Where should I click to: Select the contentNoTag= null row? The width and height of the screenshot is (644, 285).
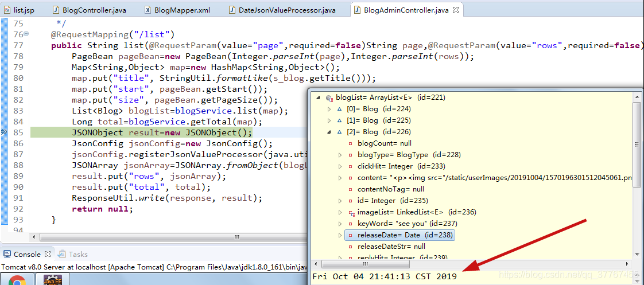click(390, 189)
